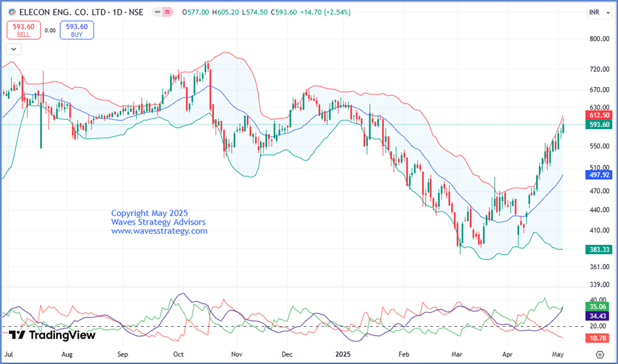Click the blue BUY 593.60 button
Image resolution: width=618 pixels, height=364 pixels.
point(77,30)
